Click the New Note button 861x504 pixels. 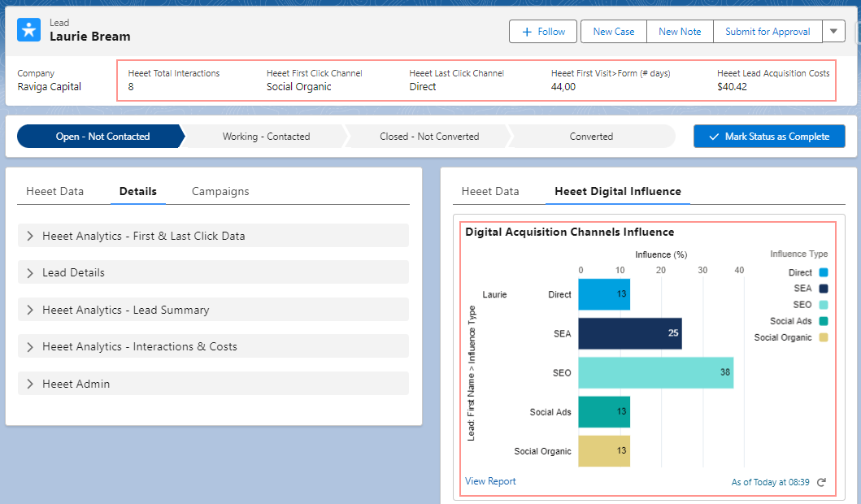pyautogui.click(x=680, y=32)
